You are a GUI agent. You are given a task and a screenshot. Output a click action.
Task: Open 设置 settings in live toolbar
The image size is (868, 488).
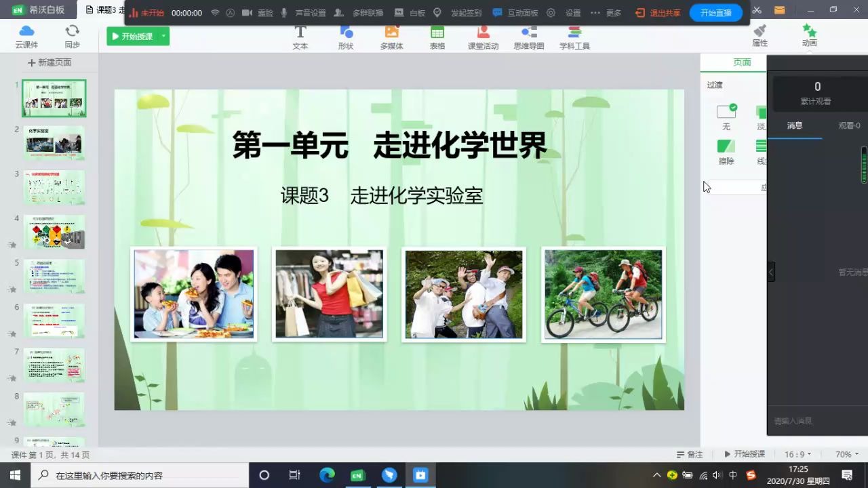(x=564, y=13)
